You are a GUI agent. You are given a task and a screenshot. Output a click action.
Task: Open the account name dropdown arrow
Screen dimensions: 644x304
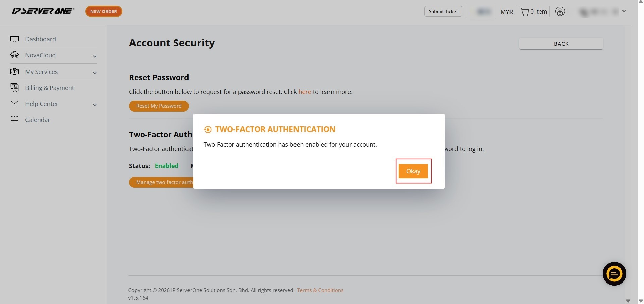click(624, 11)
